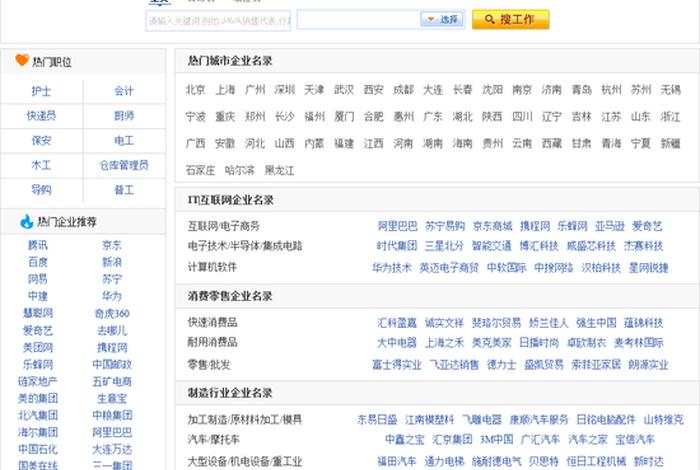
Task: Open the 富士得实业 company link
Action: pos(396,365)
